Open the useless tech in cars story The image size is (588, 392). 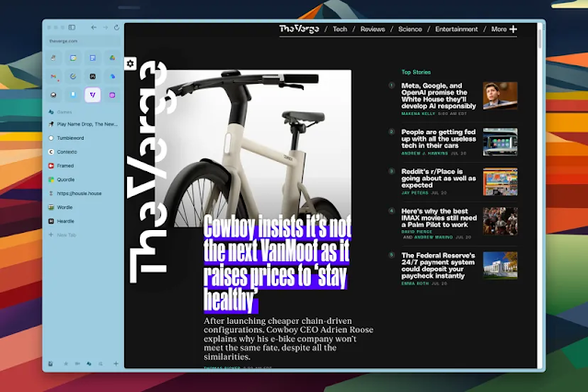click(x=438, y=139)
